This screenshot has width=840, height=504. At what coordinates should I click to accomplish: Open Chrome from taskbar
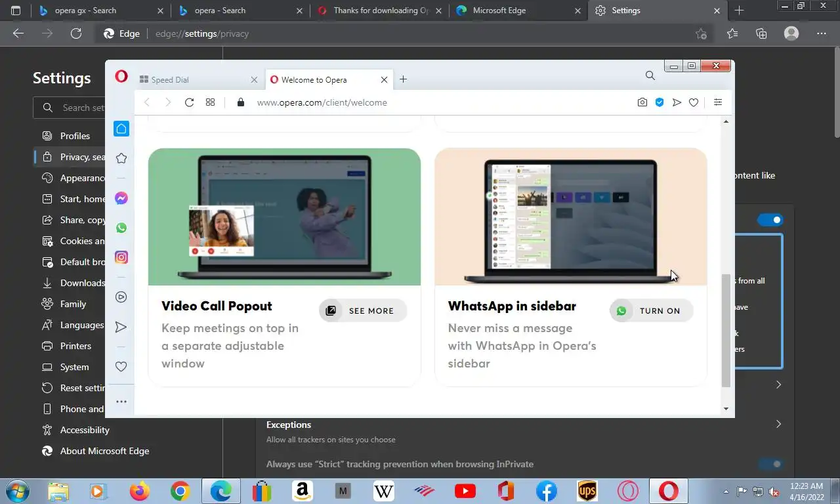(180, 491)
